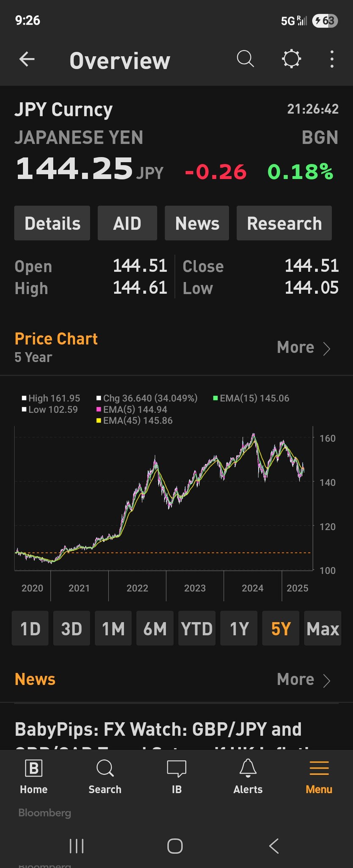
Task: Switch chart range to Max
Action: click(323, 629)
